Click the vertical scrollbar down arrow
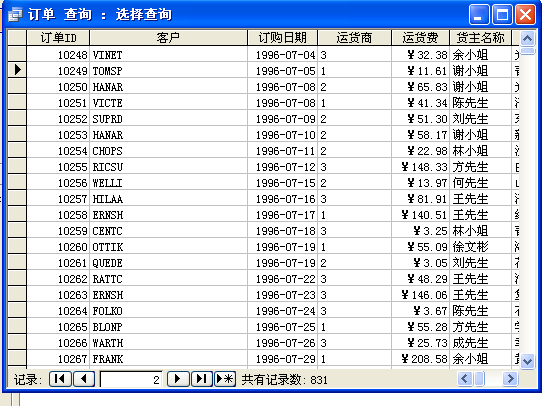Image resolution: width=554 pixels, height=406 pixels. point(527,361)
